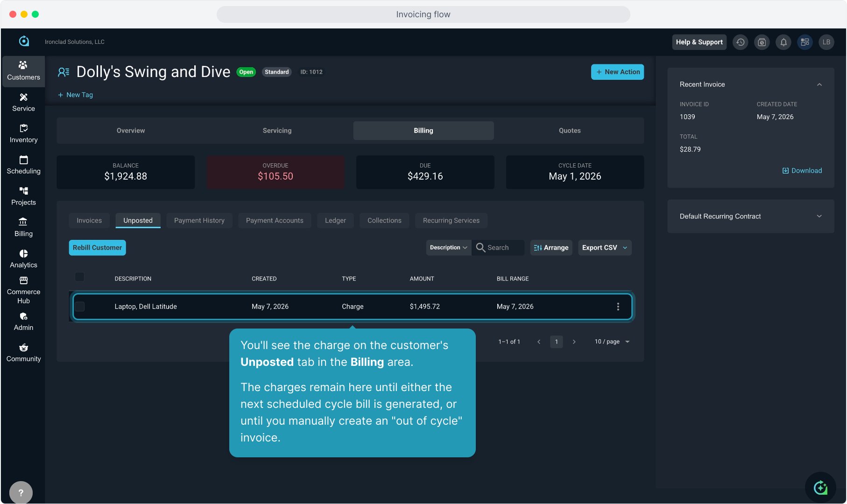Viewport: 847px width, 504px height.
Task: Click the Rebill Customer button
Action: [x=97, y=247]
